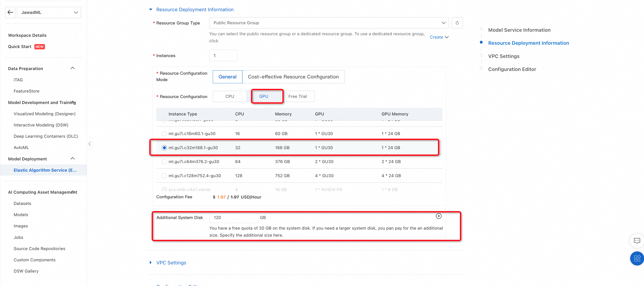Select the Free Trial configuration tab
Screen dimensions: 644x286
[298, 96]
